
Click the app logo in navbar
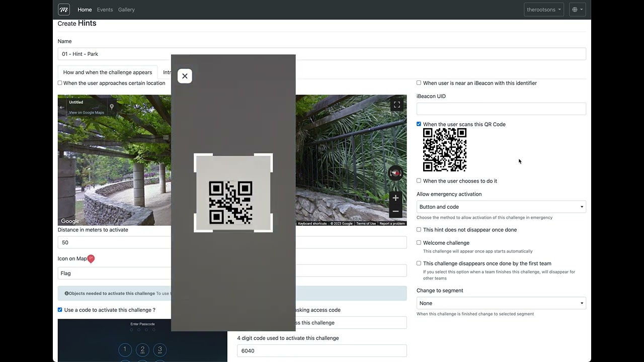point(64,10)
